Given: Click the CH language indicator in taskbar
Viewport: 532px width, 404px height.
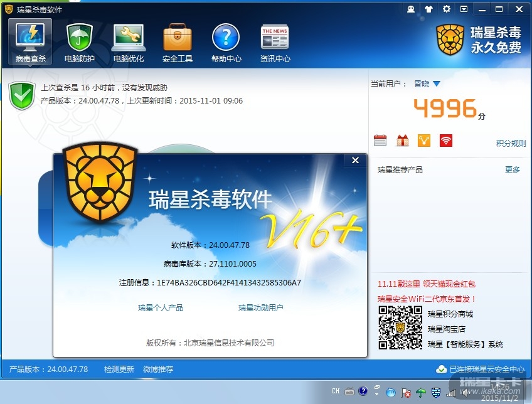Looking at the screenshot, I should tap(336, 391).
